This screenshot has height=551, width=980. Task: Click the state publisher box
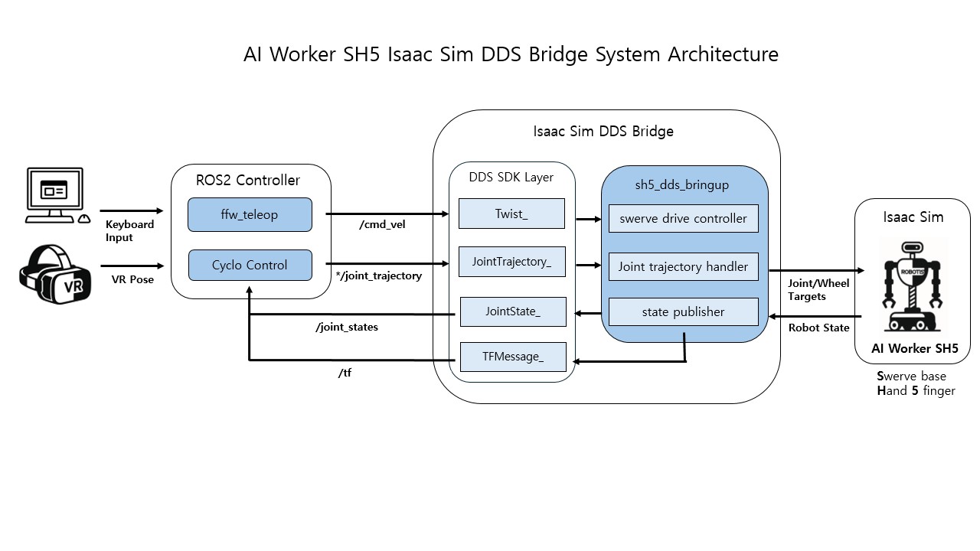coord(684,312)
